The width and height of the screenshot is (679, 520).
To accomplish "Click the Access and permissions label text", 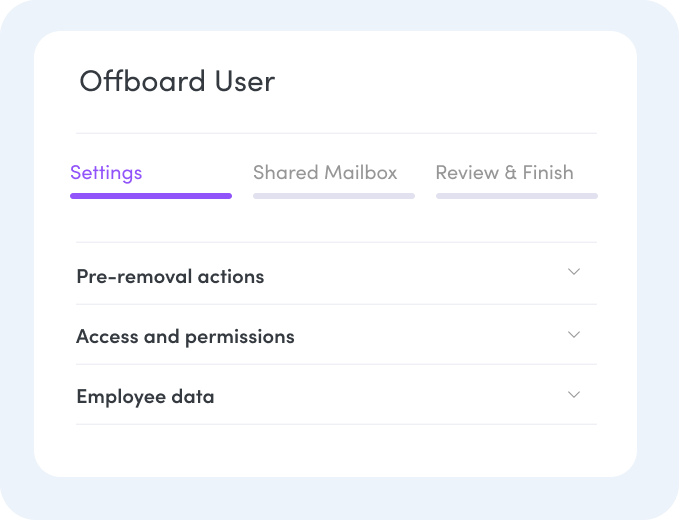I will [185, 336].
